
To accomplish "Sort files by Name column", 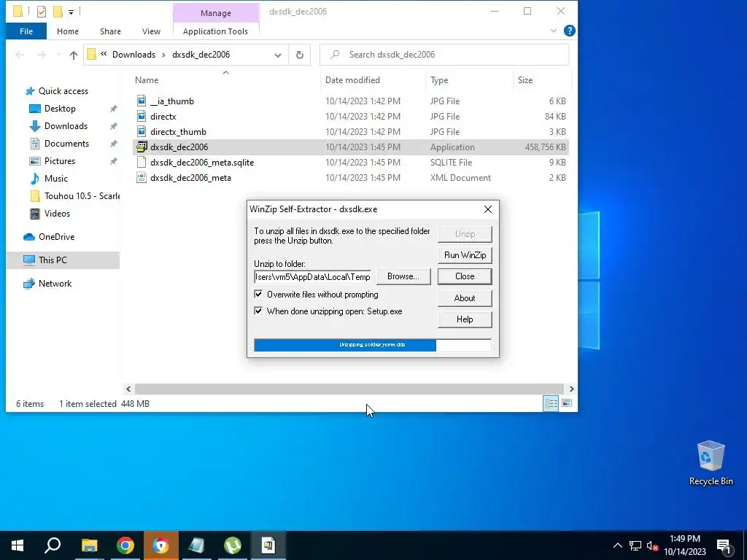I will (147, 80).
